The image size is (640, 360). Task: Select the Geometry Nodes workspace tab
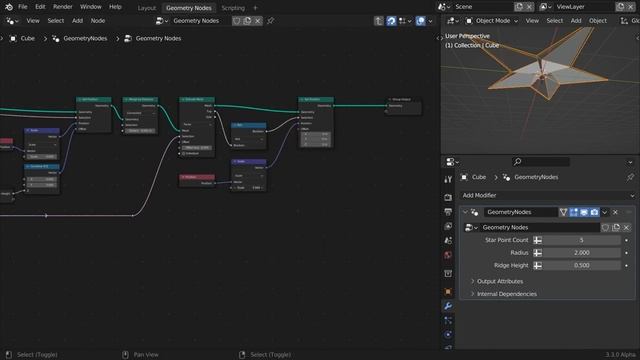point(189,8)
